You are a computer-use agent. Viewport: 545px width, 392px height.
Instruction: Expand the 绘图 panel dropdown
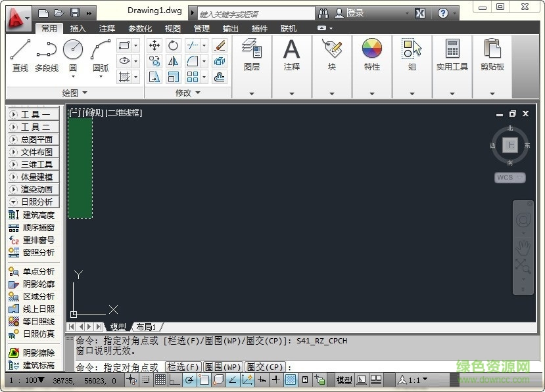[75, 93]
